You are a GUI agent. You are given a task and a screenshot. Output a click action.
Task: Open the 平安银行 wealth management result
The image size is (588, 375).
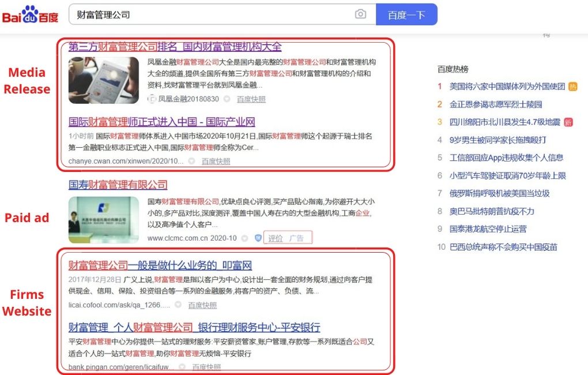(194, 328)
